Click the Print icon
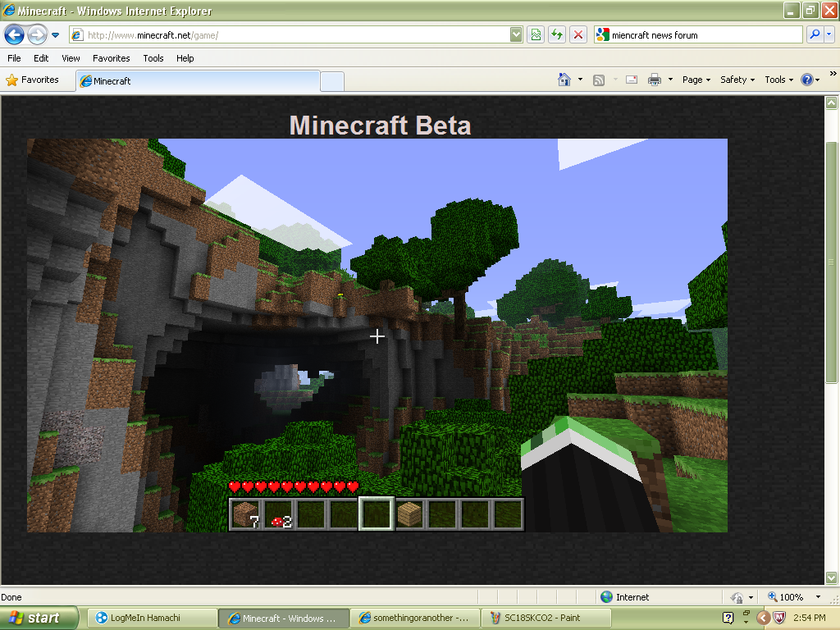 pyautogui.click(x=654, y=80)
